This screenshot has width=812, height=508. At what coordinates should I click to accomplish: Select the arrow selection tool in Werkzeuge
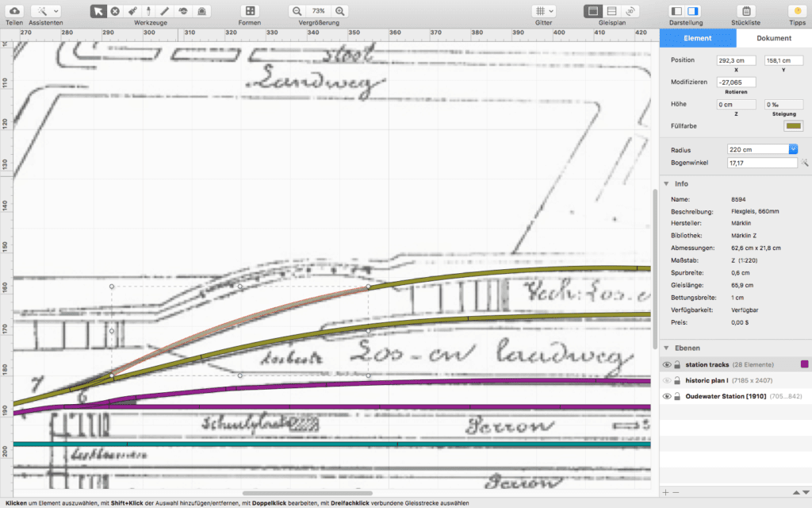pos(98,11)
